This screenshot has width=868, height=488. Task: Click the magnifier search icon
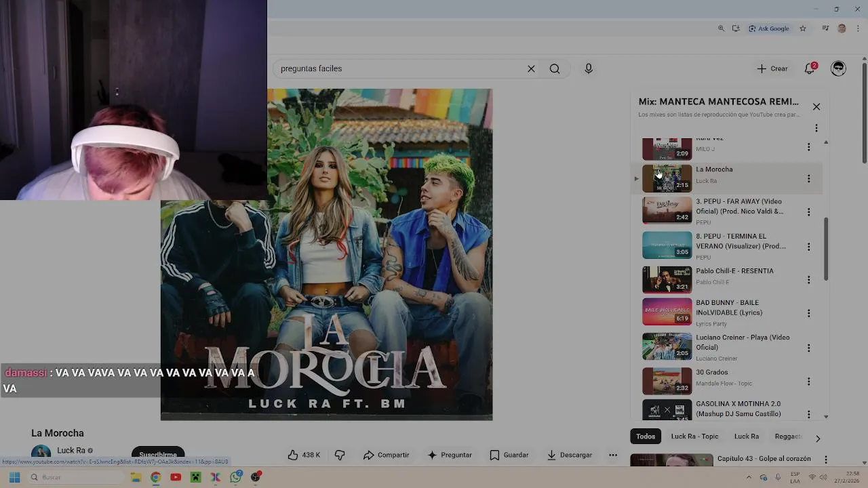[555, 68]
